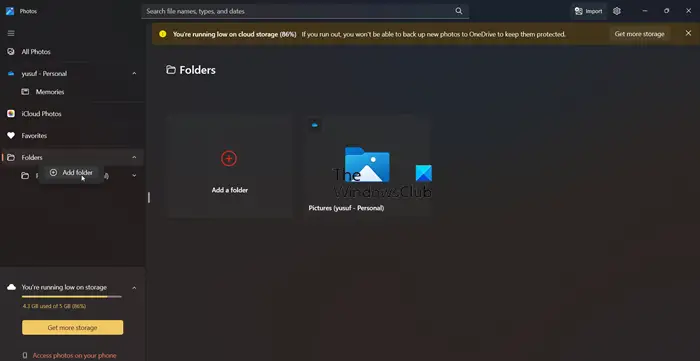Open Access photos on your phone link
This screenshot has width=700, height=361.
[x=74, y=356]
